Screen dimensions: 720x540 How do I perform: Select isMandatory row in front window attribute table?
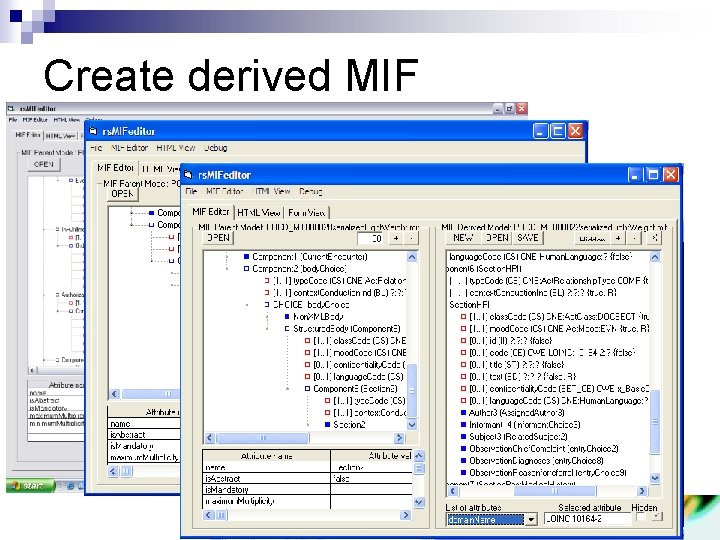pos(307,489)
